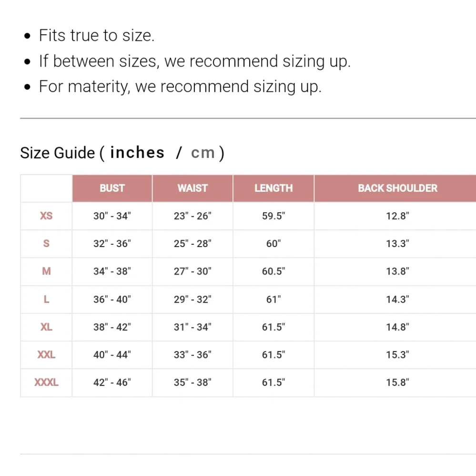Image resolution: width=476 pixels, height=476 pixels.
Task: Switch size guide units to cm
Action: pyautogui.click(x=203, y=153)
